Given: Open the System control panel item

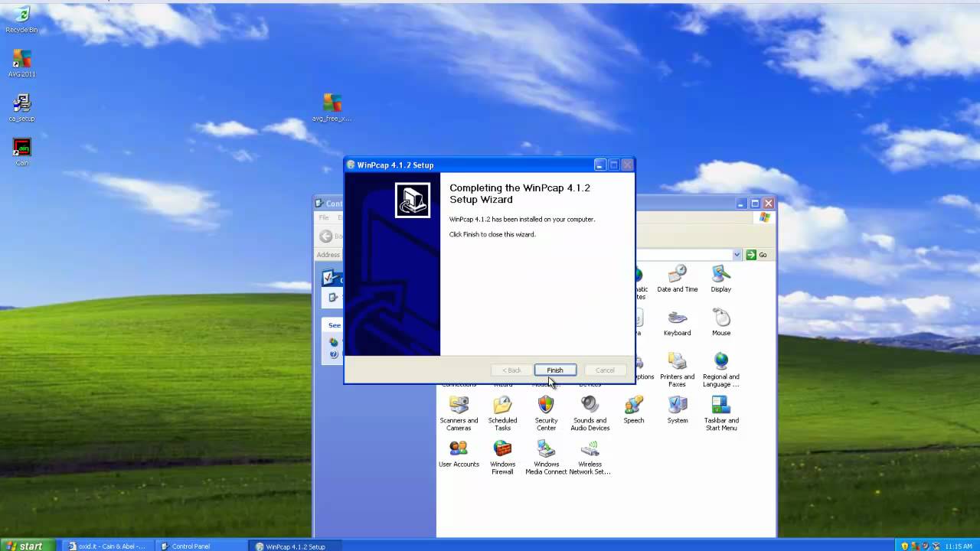Looking at the screenshot, I should click(677, 410).
